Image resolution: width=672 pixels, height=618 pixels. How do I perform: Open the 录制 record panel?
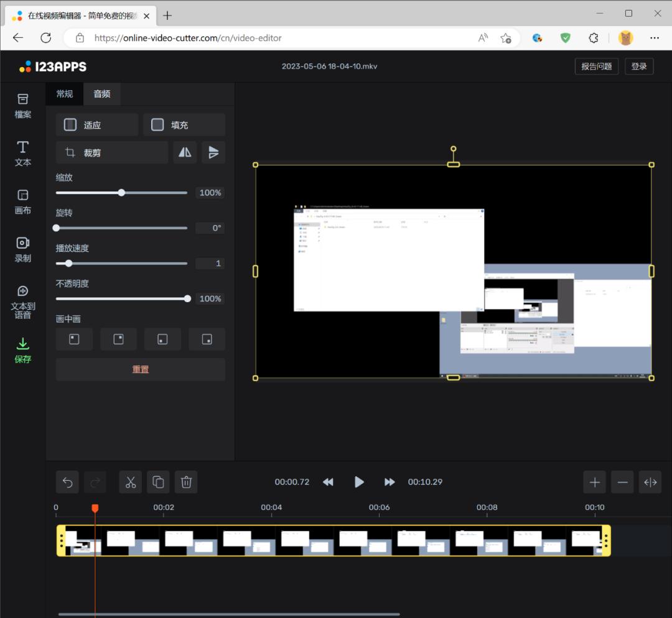(23, 249)
